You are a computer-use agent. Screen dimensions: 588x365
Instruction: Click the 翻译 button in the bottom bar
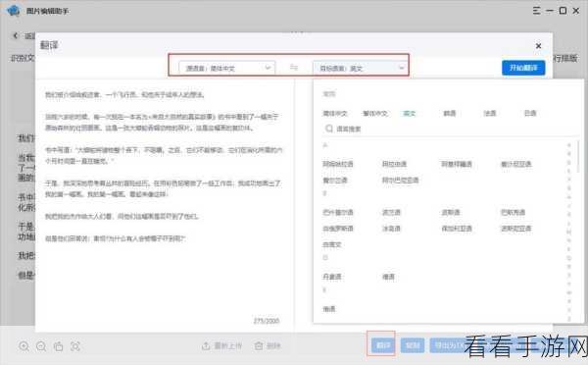383,345
